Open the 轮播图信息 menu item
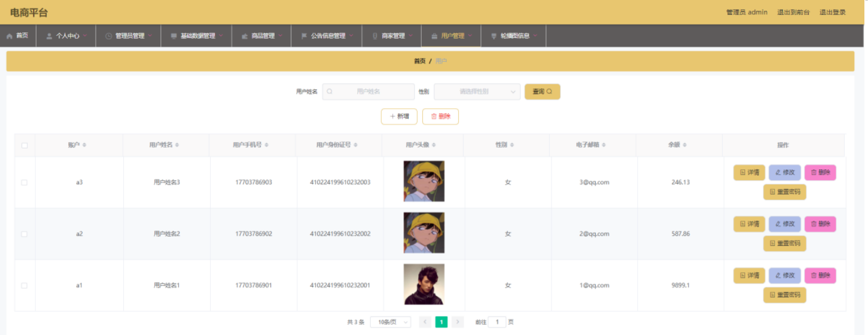The width and height of the screenshot is (868, 335). (514, 36)
